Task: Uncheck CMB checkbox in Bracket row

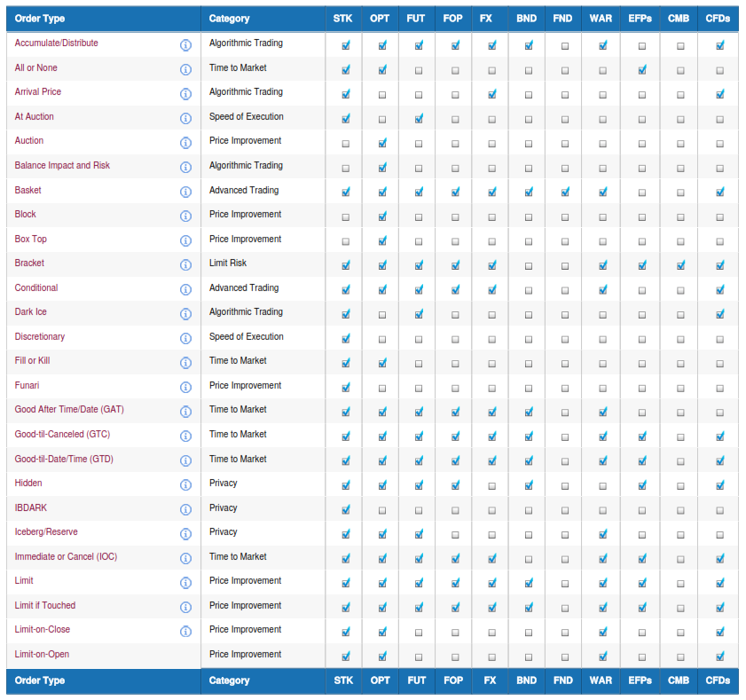Action: point(680,265)
